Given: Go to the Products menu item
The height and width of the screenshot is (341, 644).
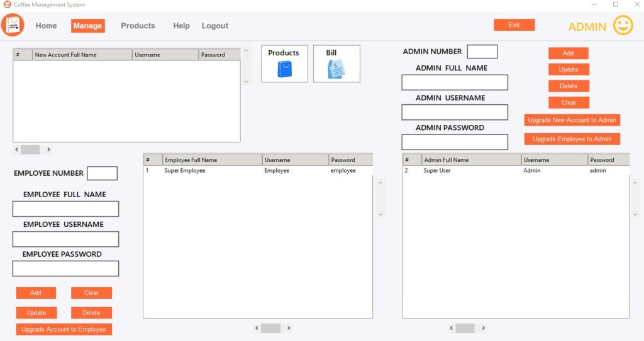Looking at the screenshot, I should (x=138, y=26).
